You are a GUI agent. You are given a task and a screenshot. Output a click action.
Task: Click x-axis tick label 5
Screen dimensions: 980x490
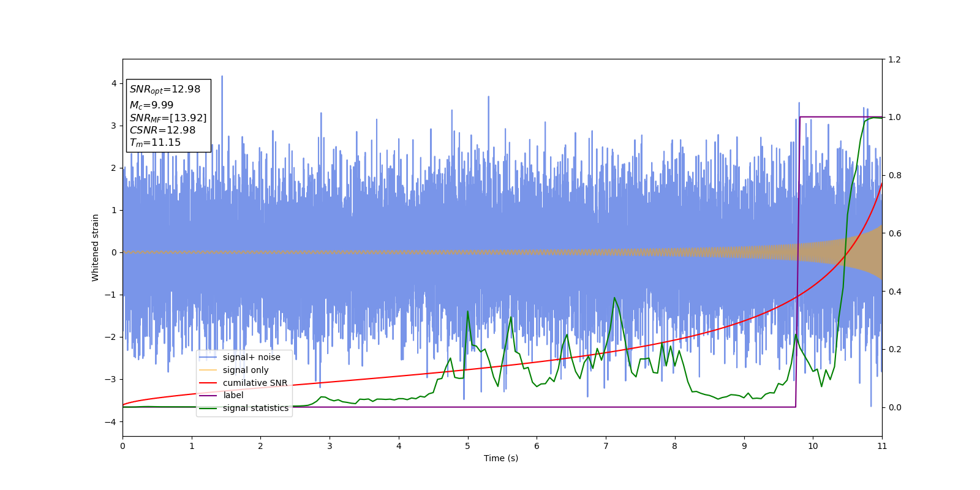click(x=467, y=446)
